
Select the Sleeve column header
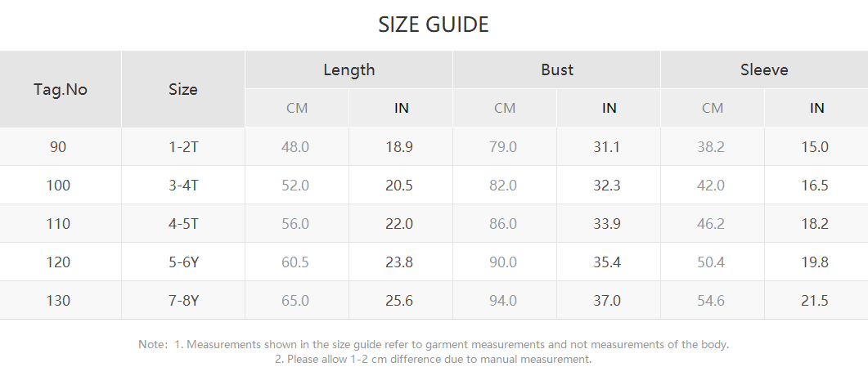click(764, 69)
